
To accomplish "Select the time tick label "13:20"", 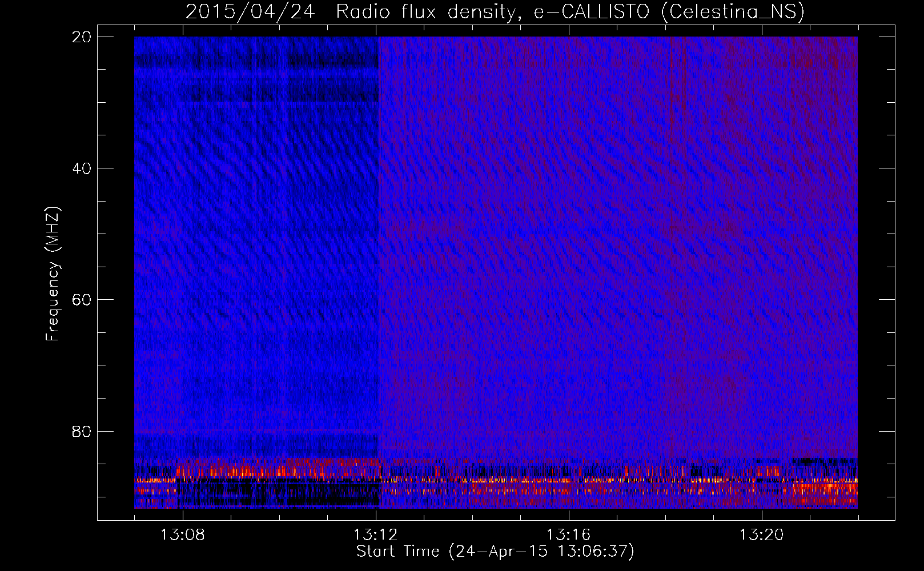I will 762,535.
